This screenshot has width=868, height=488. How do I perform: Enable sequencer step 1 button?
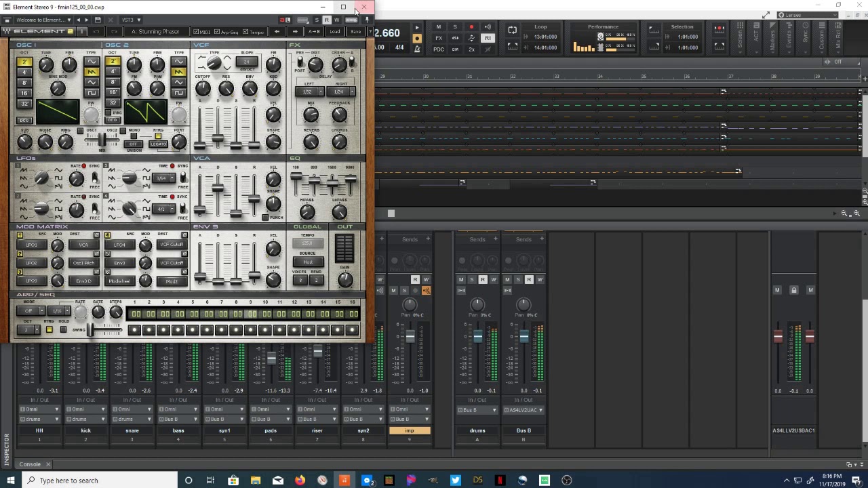[134, 329]
